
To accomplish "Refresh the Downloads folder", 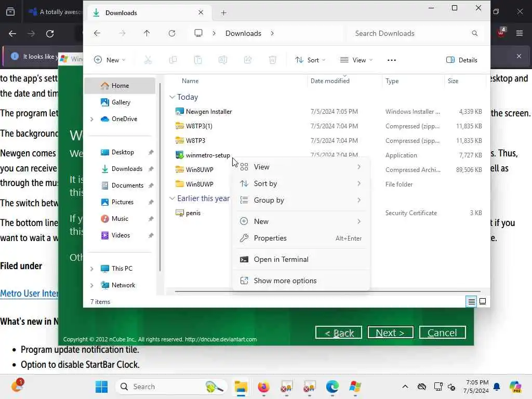I will [172, 33].
